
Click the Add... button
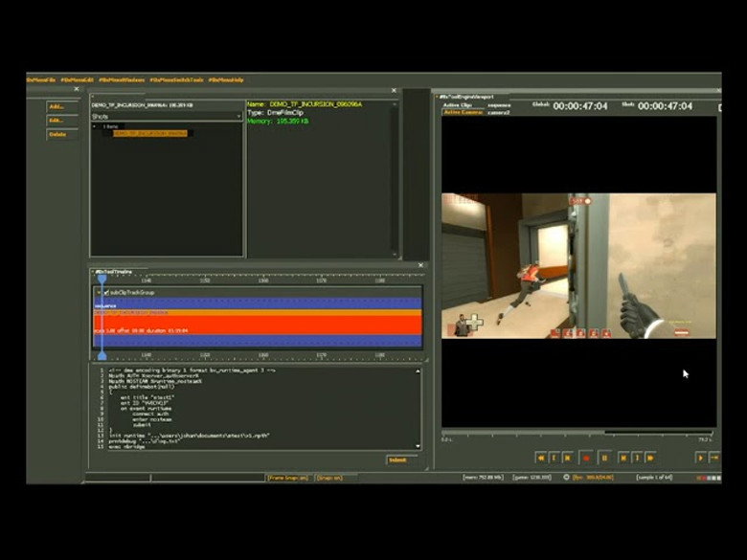[x=62, y=106]
